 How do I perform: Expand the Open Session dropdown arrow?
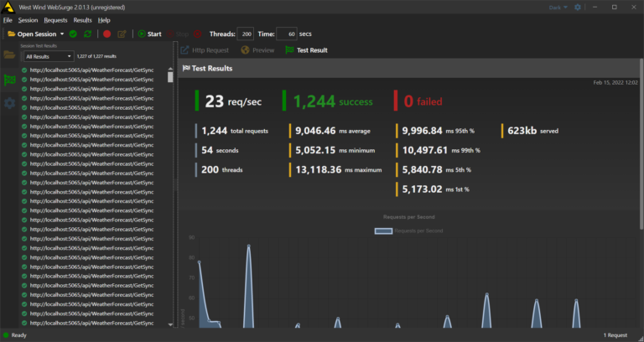(x=61, y=34)
